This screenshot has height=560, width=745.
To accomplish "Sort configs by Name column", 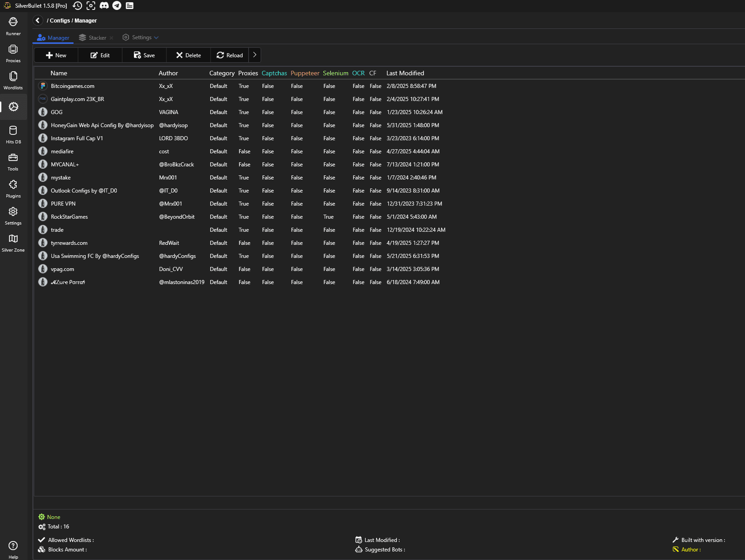I will tap(59, 73).
